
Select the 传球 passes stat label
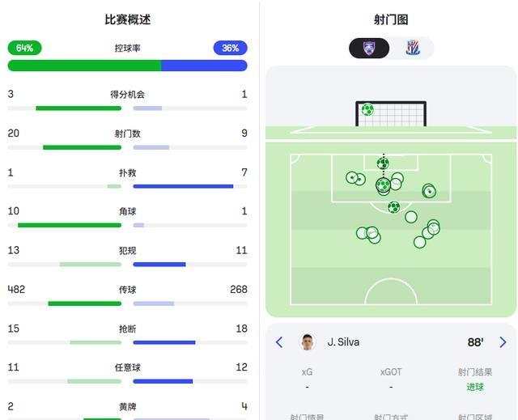click(x=127, y=290)
